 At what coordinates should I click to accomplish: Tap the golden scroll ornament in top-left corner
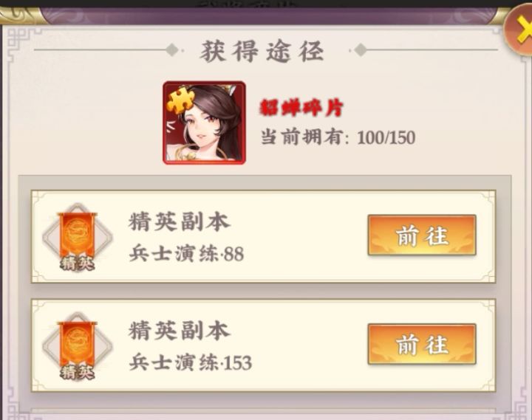(21, 16)
